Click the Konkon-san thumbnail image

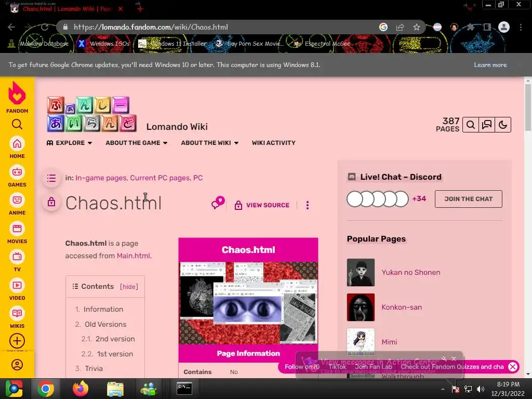click(x=361, y=307)
